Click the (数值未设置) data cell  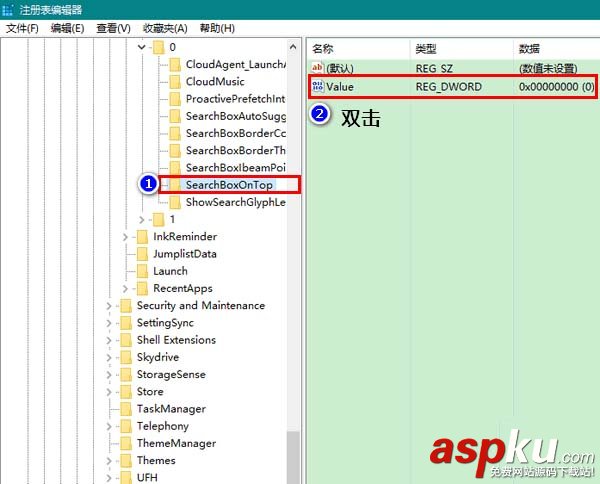548,68
